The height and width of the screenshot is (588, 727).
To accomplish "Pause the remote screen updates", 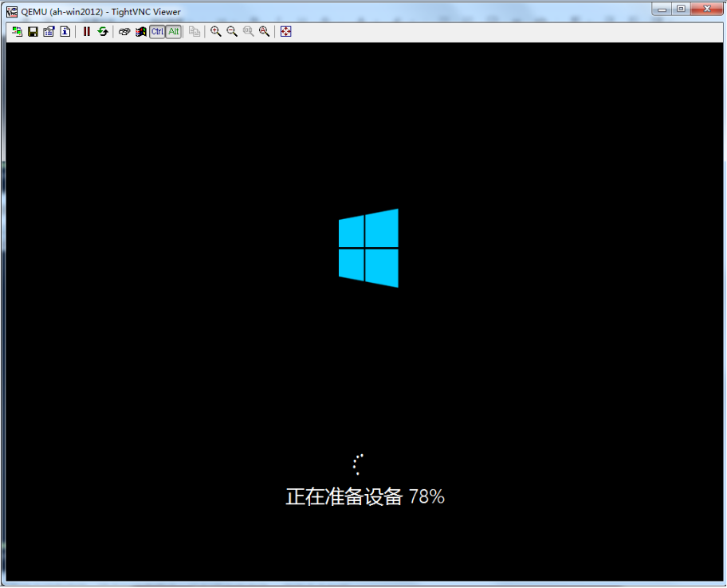I will [x=87, y=32].
